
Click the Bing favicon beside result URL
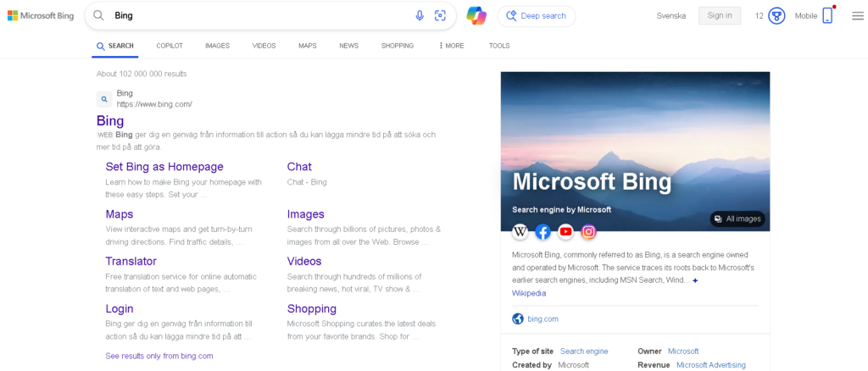104,99
